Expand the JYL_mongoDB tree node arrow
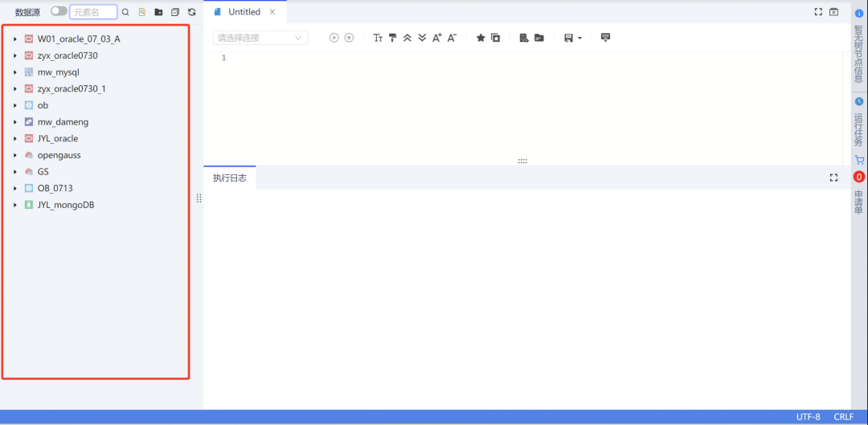The width and height of the screenshot is (868, 425). point(15,206)
